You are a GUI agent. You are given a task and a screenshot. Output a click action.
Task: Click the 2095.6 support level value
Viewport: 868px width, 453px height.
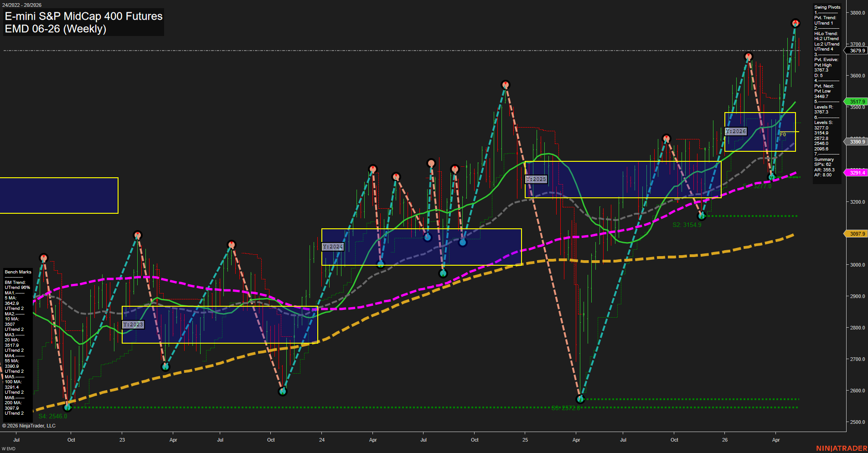[x=821, y=149]
